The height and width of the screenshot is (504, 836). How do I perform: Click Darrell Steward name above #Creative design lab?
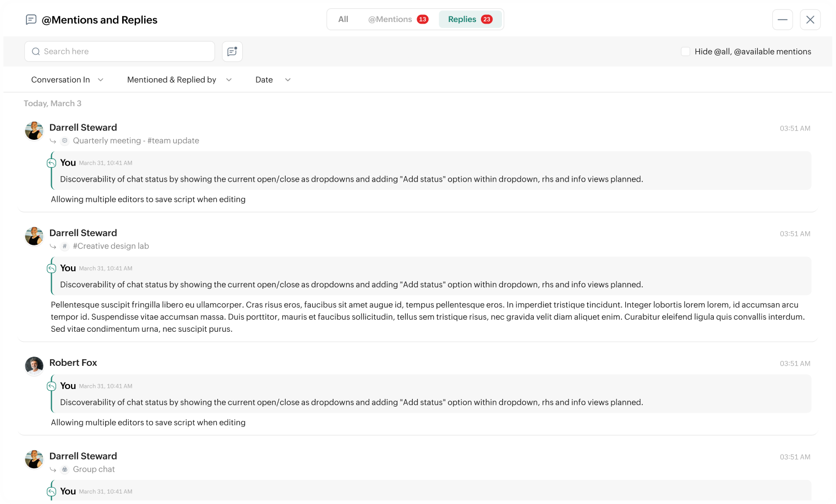83,233
